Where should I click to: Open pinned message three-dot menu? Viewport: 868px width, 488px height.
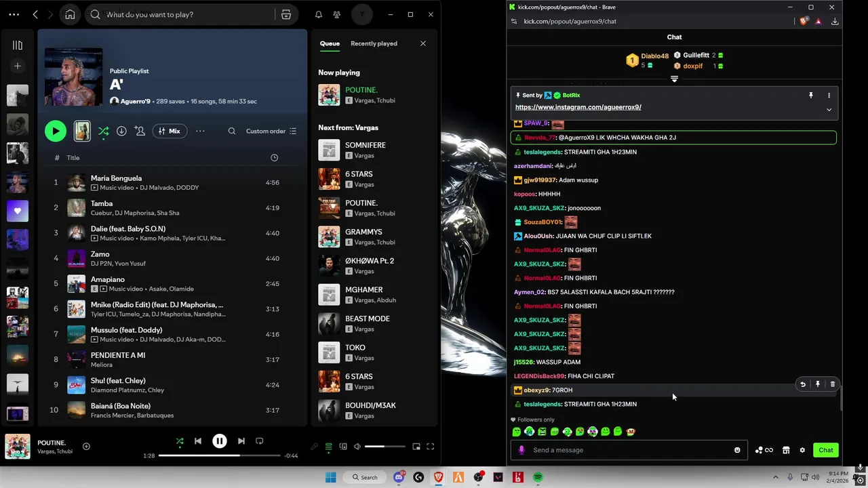(x=829, y=96)
